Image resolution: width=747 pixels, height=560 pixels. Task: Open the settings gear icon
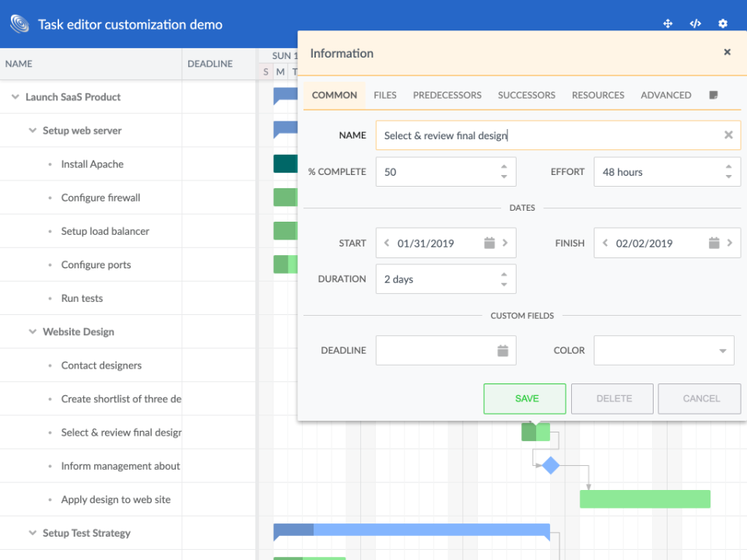coord(723,24)
